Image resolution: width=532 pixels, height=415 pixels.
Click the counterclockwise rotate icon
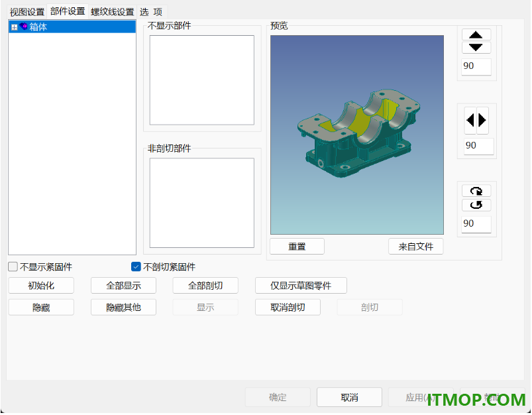click(x=476, y=205)
